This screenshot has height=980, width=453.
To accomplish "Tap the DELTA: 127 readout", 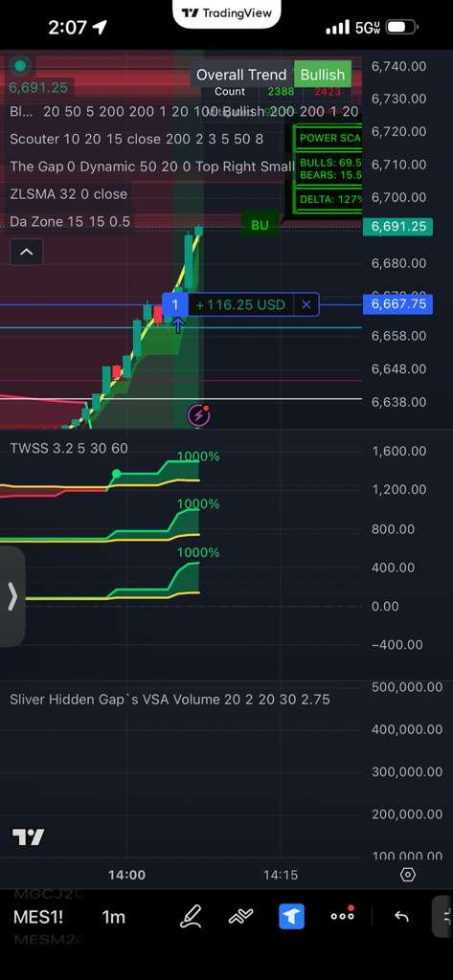I will [x=329, y=199].
